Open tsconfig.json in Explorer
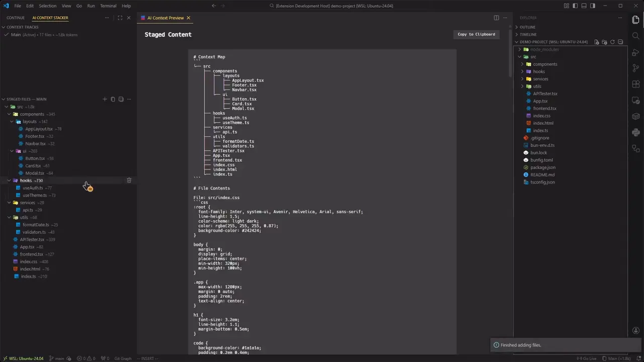This screenshot has height=362, width=644. pyautogui.click(x=542, y=182)
